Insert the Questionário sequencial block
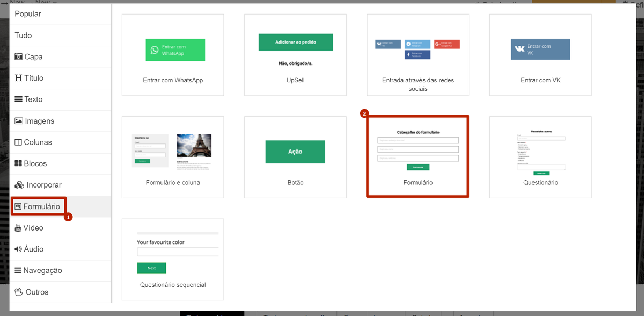Image resolution: width=644 pixels, height=316 pixels. (173, 259)
